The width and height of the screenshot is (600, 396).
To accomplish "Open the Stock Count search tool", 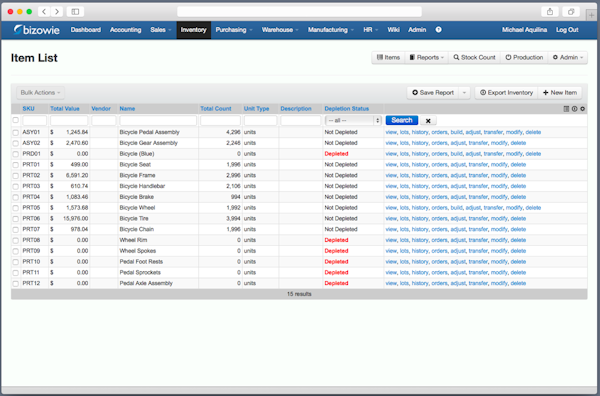I will click(474, 57).
